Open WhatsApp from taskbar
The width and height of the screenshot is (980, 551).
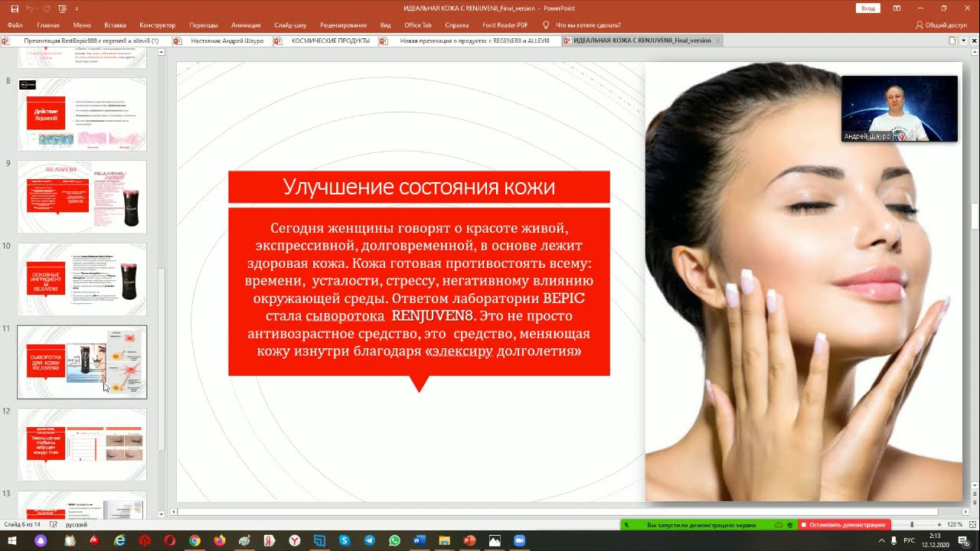[x=394, y=540]
